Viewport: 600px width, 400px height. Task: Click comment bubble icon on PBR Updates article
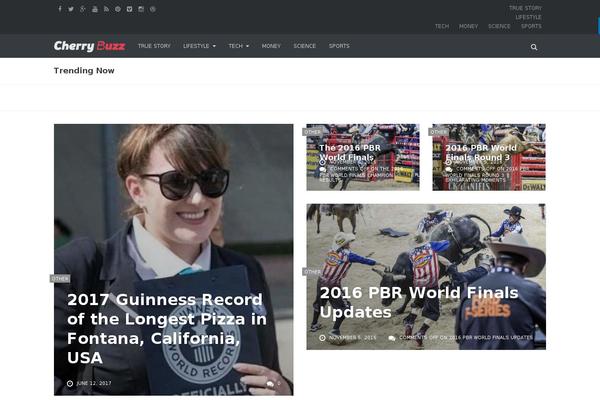392,338
